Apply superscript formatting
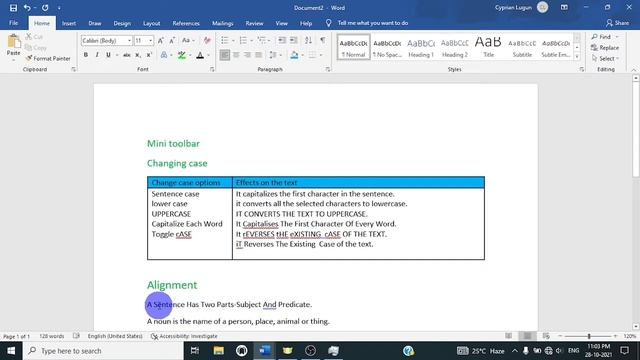640x360 pixels. 149,55
